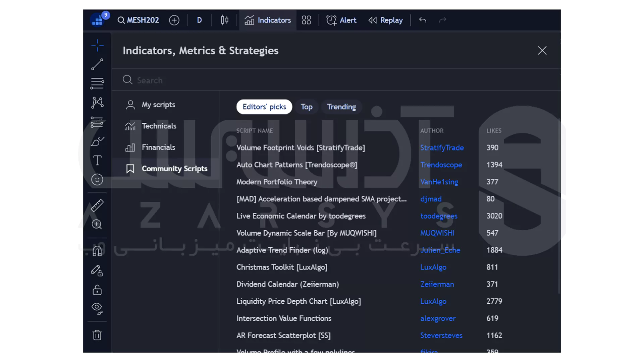Open symbol search MESH202
The height and width of the screenshot is (362, 644).
(138, 20)
